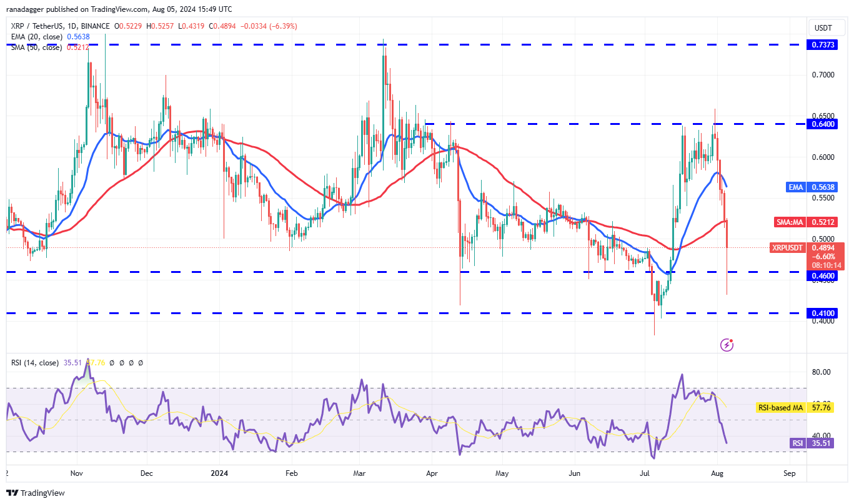Open the RSI (14, close) legend settings
This screenshot has height=504, width=854.
coord(34,362)
